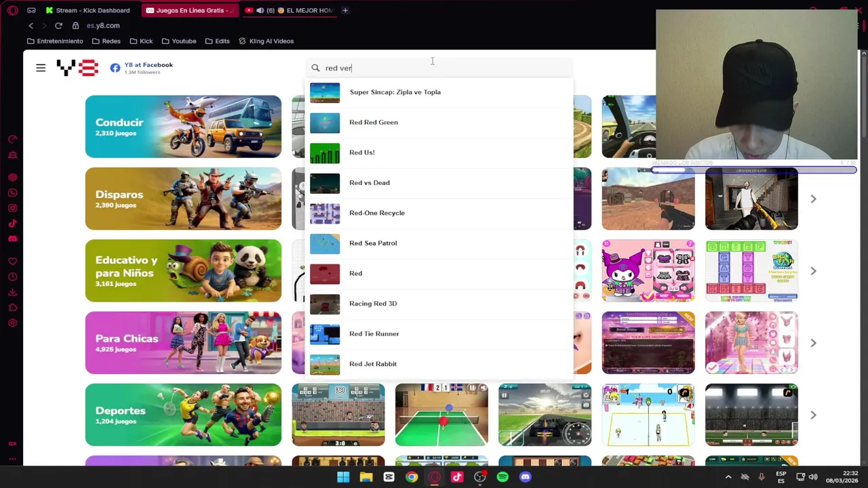Open Discord from the taskbar
The image size is (868, 488).
525,477
